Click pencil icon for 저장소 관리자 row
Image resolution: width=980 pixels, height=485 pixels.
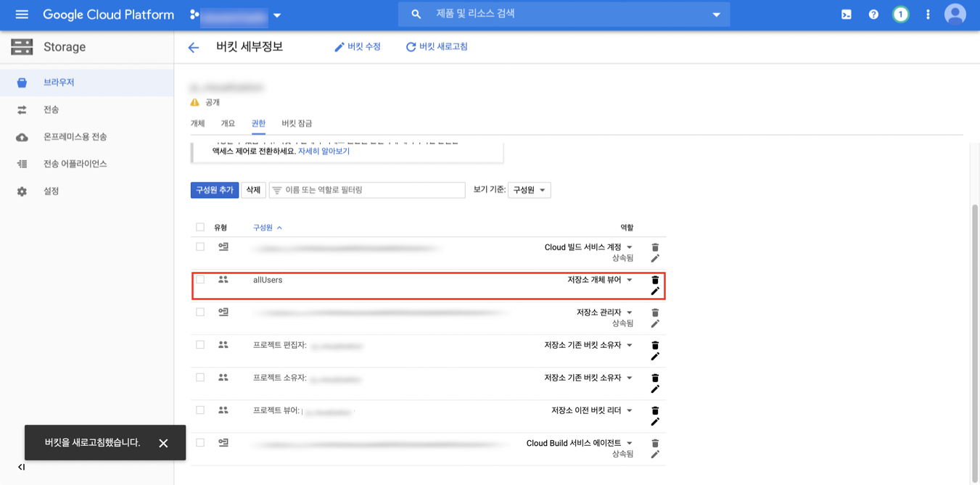(x=655, y=324)
